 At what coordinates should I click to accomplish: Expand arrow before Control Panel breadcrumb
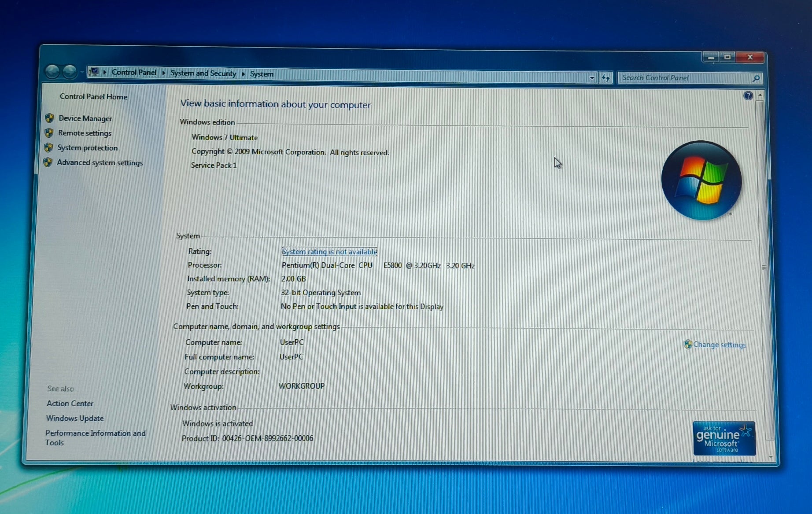click(105, 72)
